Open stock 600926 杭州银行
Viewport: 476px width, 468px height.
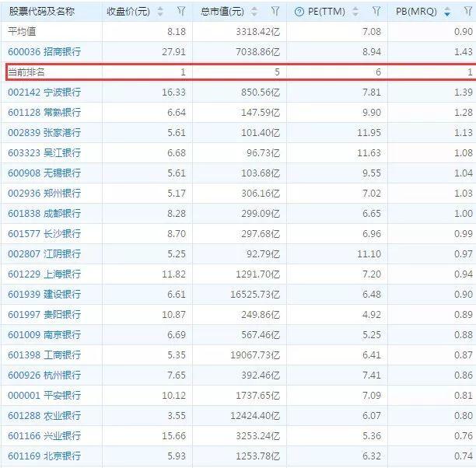(x=44, y=375)
